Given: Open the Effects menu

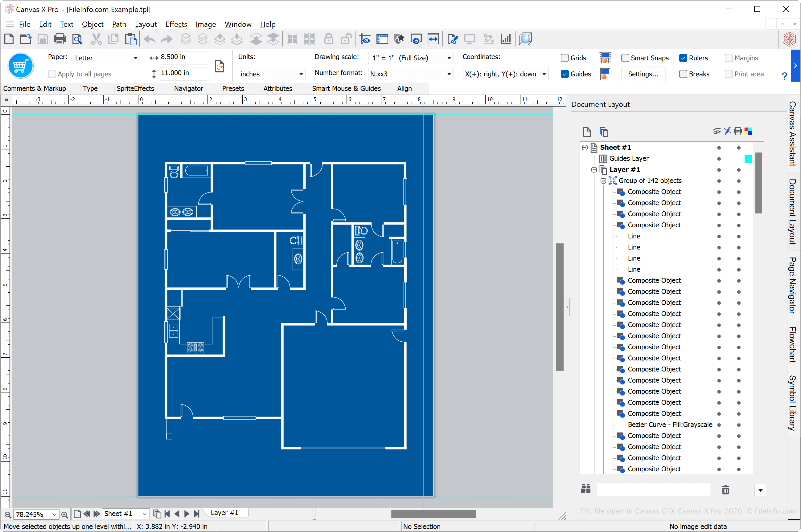Looking at the screenshot, I should pyautogui.click(x=175, y=23).
